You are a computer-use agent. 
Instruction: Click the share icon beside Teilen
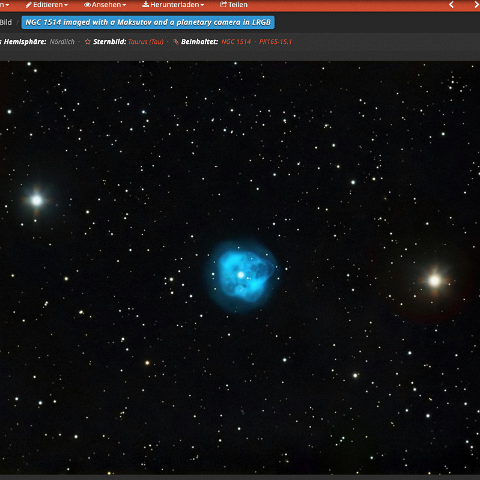coord(223,4)
